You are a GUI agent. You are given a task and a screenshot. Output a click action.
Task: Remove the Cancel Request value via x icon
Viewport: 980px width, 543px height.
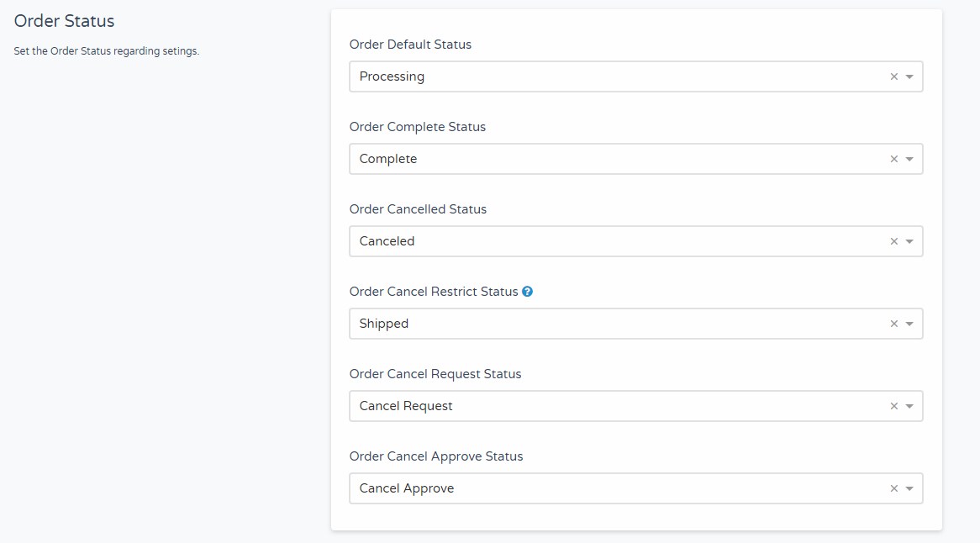893,406
